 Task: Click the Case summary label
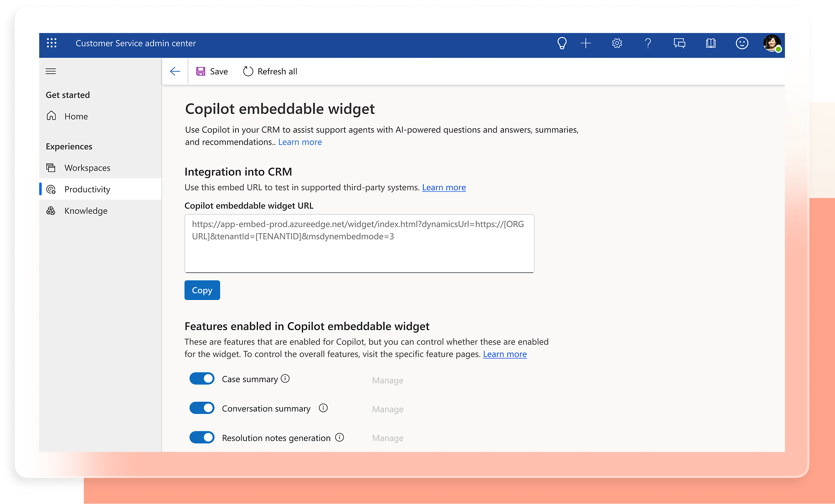[250, 379]
